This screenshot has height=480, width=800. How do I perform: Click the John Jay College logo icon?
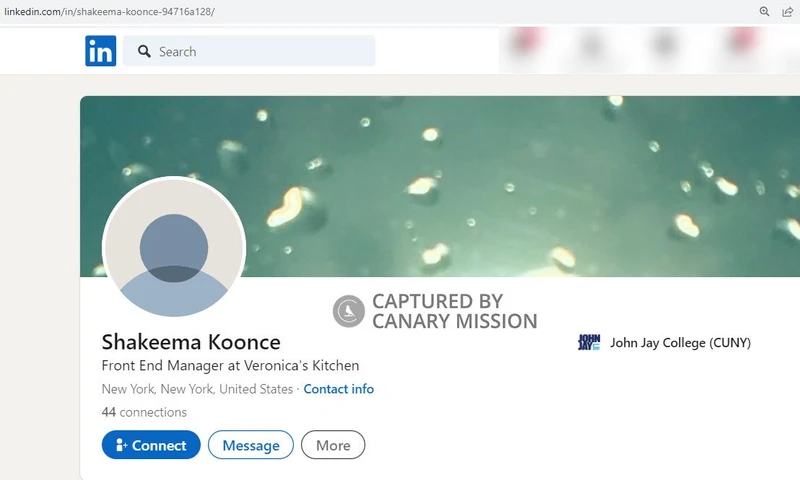589,342
